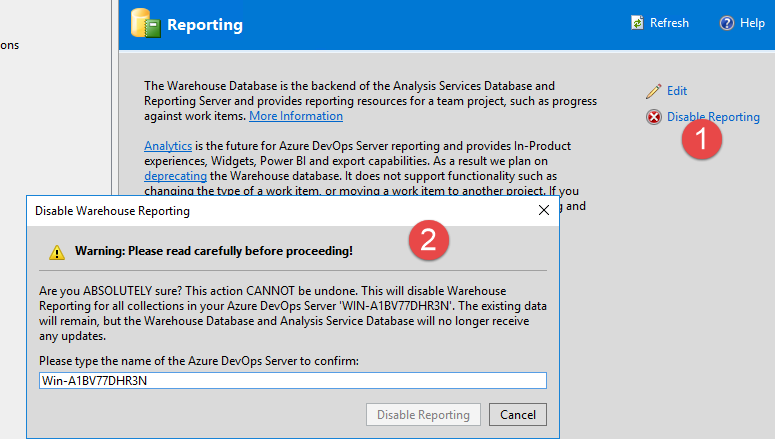This screenshot has height=439, width=775.
Task: Click the pencil Edit icon
Action: (x=653, y=91)
